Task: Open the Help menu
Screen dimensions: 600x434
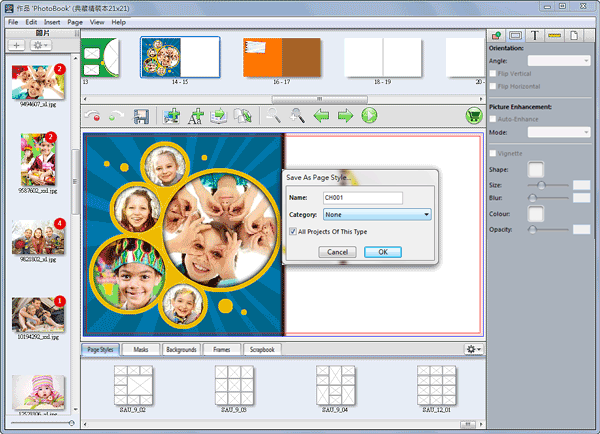Action: [x=119, y=22]
